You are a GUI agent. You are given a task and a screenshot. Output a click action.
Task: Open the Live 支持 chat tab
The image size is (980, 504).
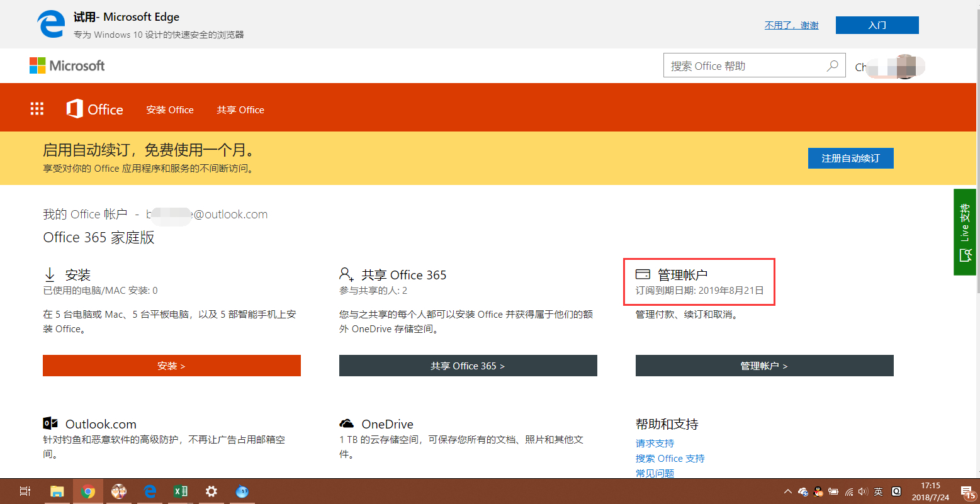966,232
